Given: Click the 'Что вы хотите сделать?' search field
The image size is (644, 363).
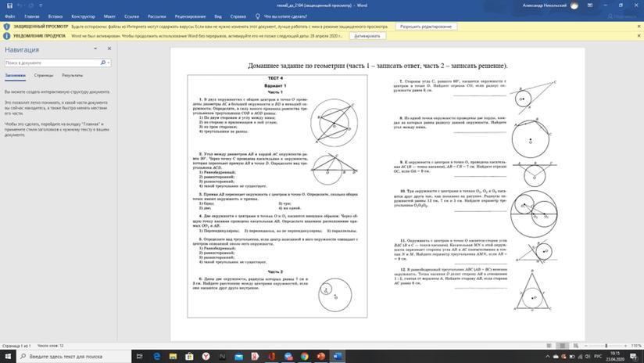Looking at the screenshot, I should (x=285, y=16).
